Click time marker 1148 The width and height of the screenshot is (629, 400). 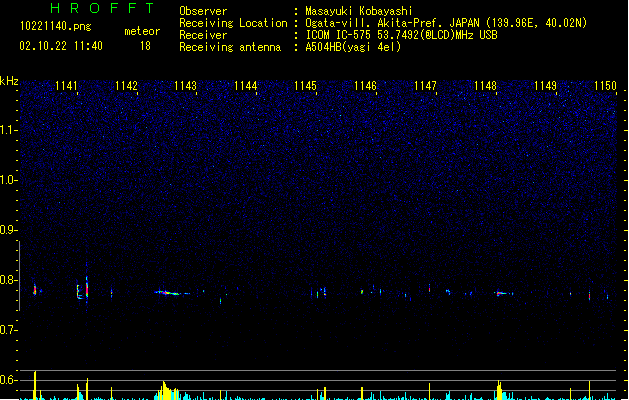point(485,86)
